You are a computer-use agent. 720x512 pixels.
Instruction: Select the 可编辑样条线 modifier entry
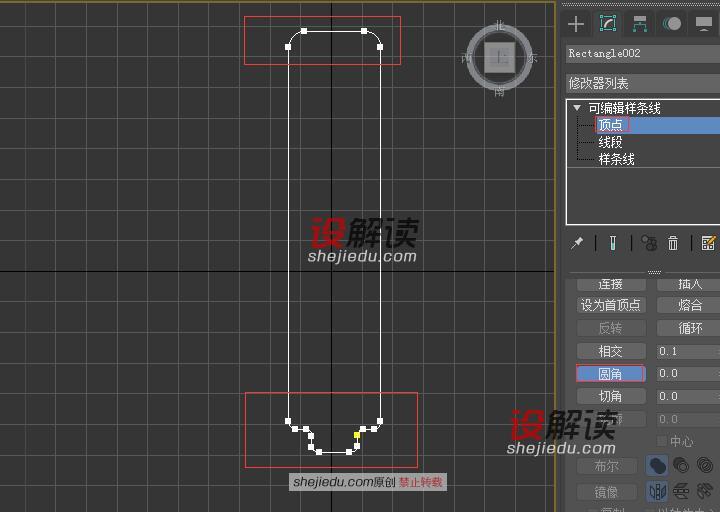click(624, 108)
